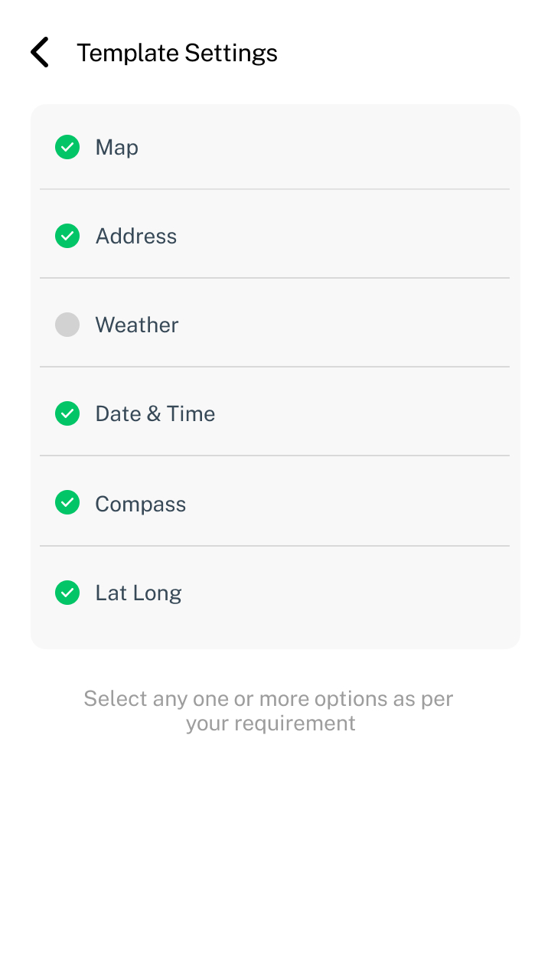This screenshot has width=551, height=980.
Task: Untick the Lat Long check icon
Action: coord(67,593)
